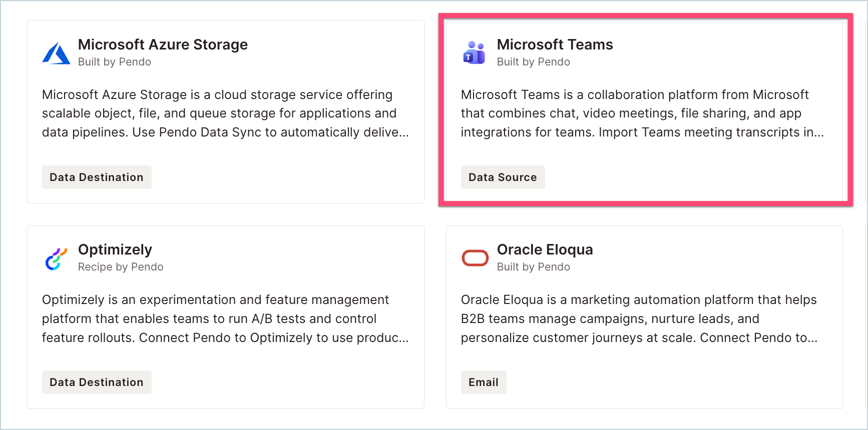Select the Azure Storage description text
Screen dimensions: 868x430
coord(225,113)
